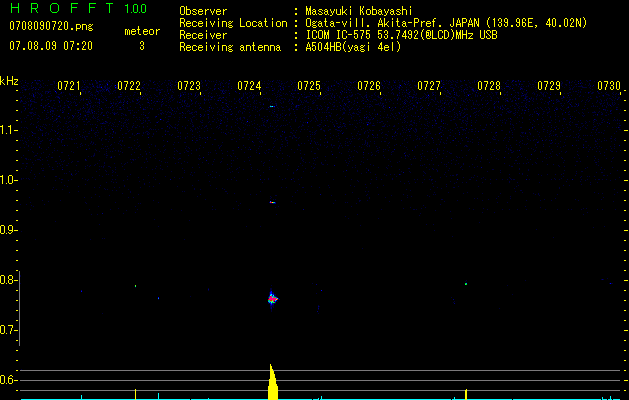Image resolution: width=629 pixels, height=400 pixels.
Task: Click the 1.0 frequency axis label
Action: 8,180
